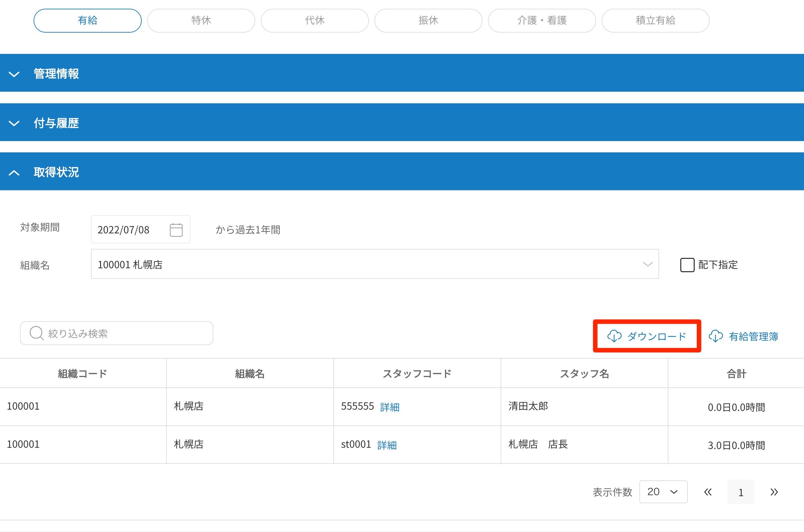Open the 組織名 dropdown showing 札幌店
Viewport: 804px width, 532px height.
[374, 264]
